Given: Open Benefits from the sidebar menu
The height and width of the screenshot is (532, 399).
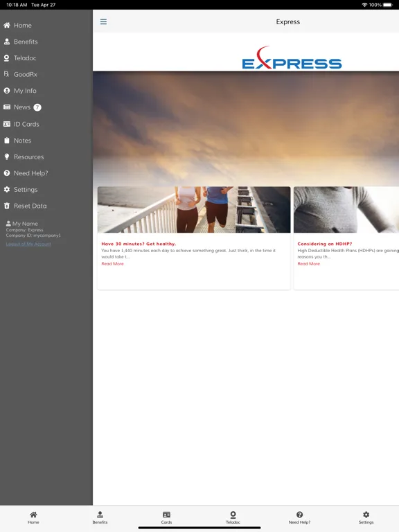Looking at the screenshot, I should pos(26,42).
